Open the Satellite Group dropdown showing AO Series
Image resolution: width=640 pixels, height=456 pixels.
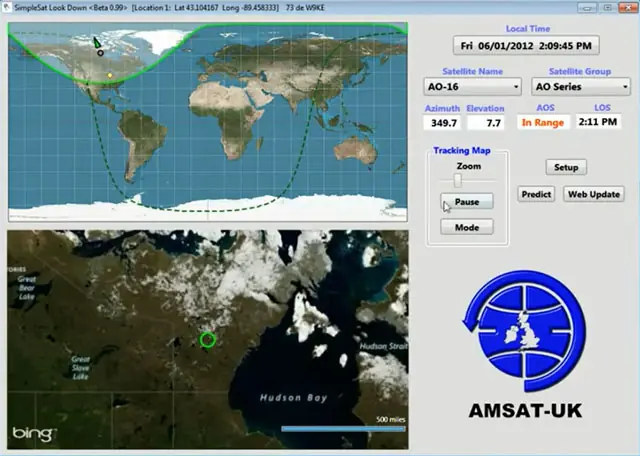(580, 87)
